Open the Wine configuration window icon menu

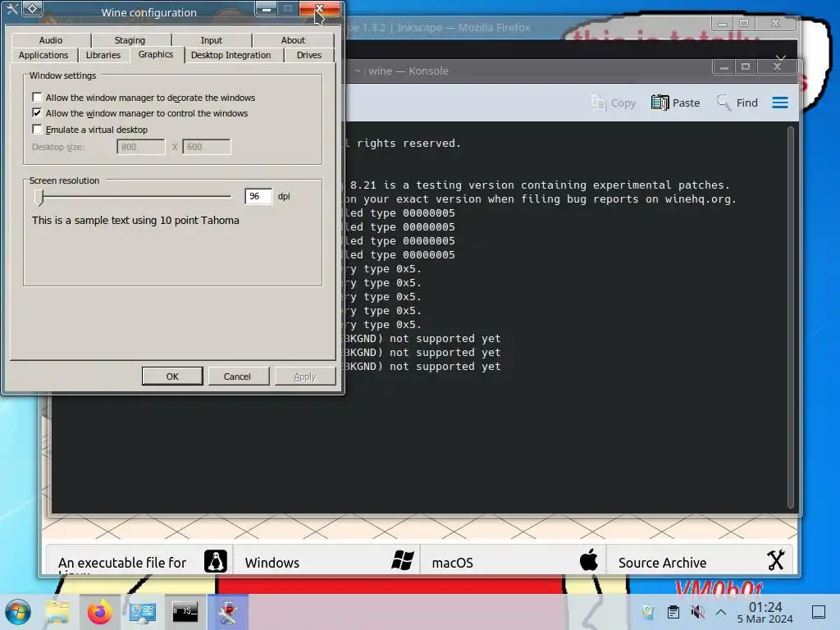11,9
